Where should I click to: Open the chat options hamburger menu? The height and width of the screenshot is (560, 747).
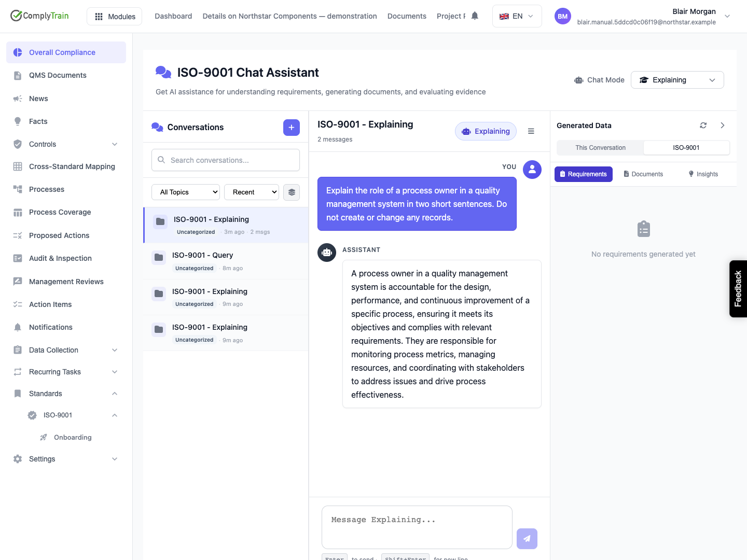(531, 131)
